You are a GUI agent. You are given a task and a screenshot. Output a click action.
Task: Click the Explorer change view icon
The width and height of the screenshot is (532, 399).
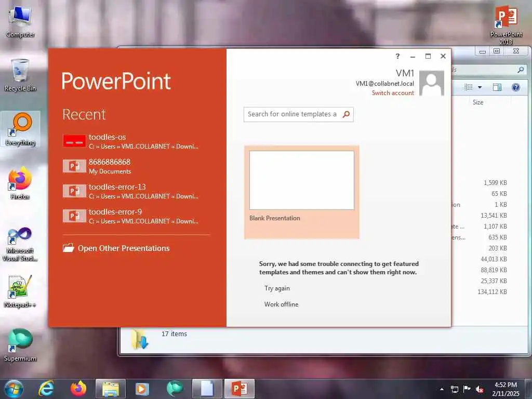tap(469, 87)
